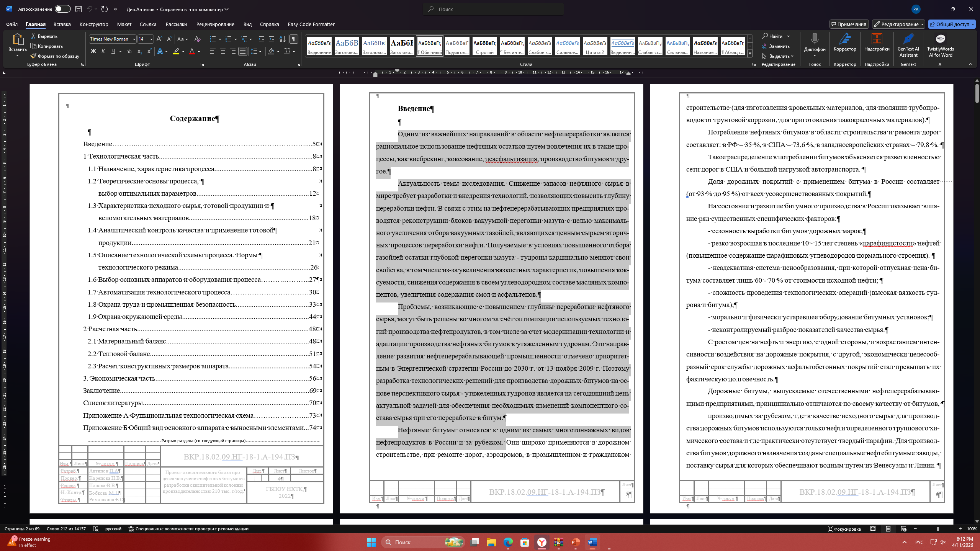Toggle show paragraph marks button
Screen dimensions: 980x551
(x=294, y=39)
